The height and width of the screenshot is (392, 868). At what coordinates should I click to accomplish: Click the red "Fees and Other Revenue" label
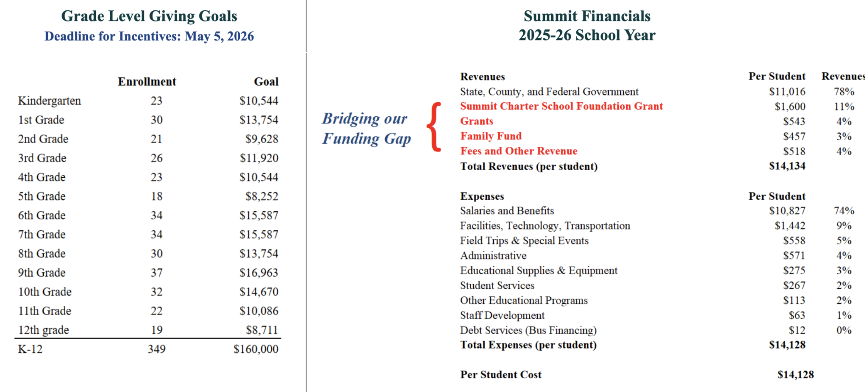(519, 151)
